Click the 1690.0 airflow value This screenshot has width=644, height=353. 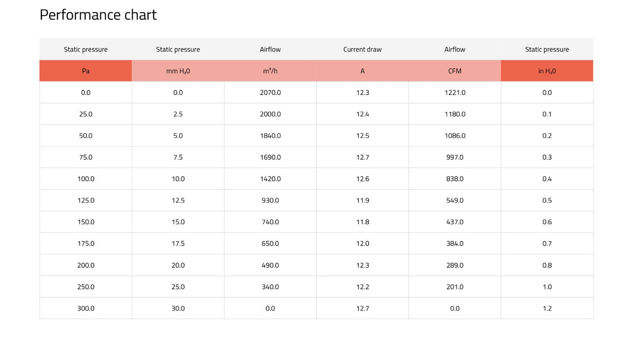pos(271,157)
